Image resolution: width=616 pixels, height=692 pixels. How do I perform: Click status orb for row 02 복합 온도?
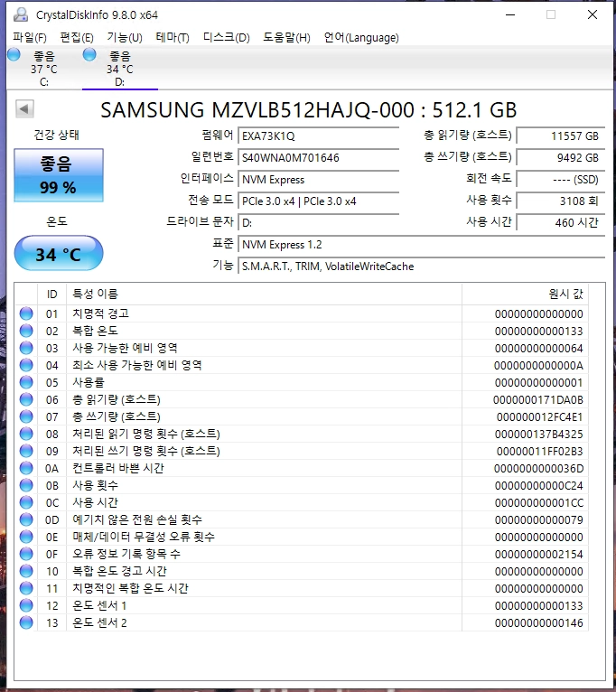pyautogui.click(x=26, y=331)
